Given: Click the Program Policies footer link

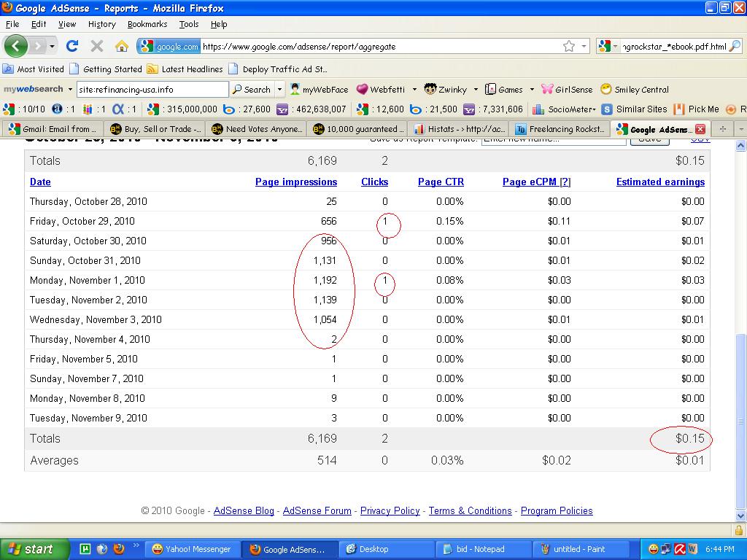Looking at the screenshot, I should point(557,511).
